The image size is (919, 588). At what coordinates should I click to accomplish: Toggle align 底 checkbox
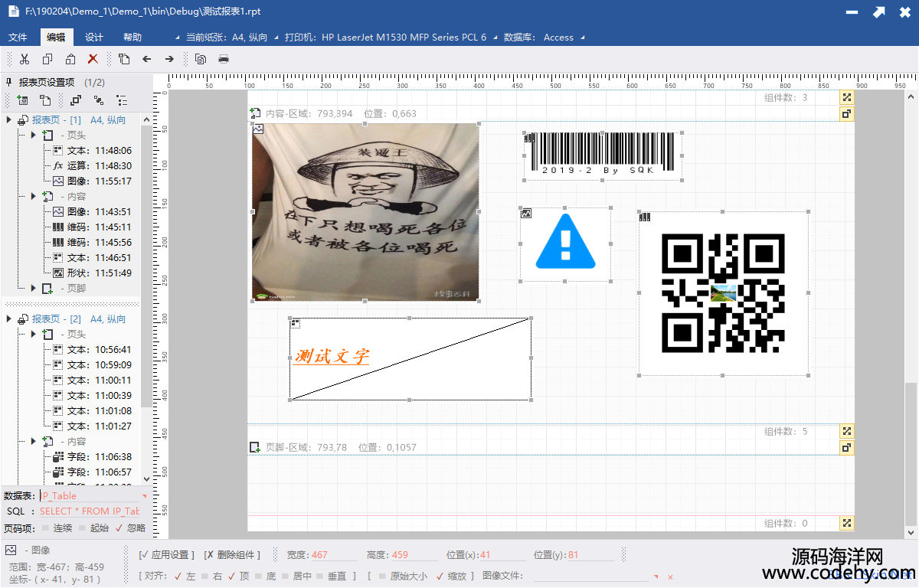[265, 577]
